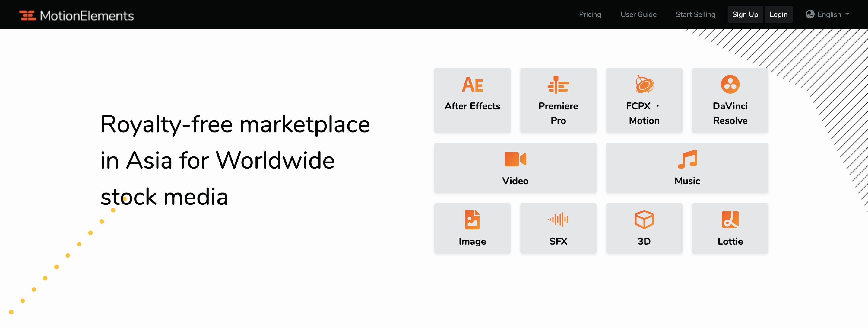Go to the User Guide
868x328 pixels.
coord(638,14)
